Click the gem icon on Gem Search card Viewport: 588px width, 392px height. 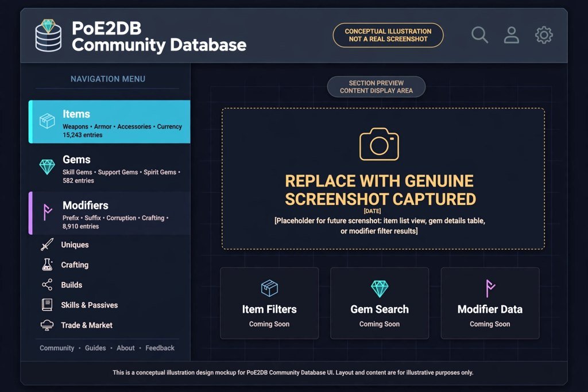[x=380, y=289]
